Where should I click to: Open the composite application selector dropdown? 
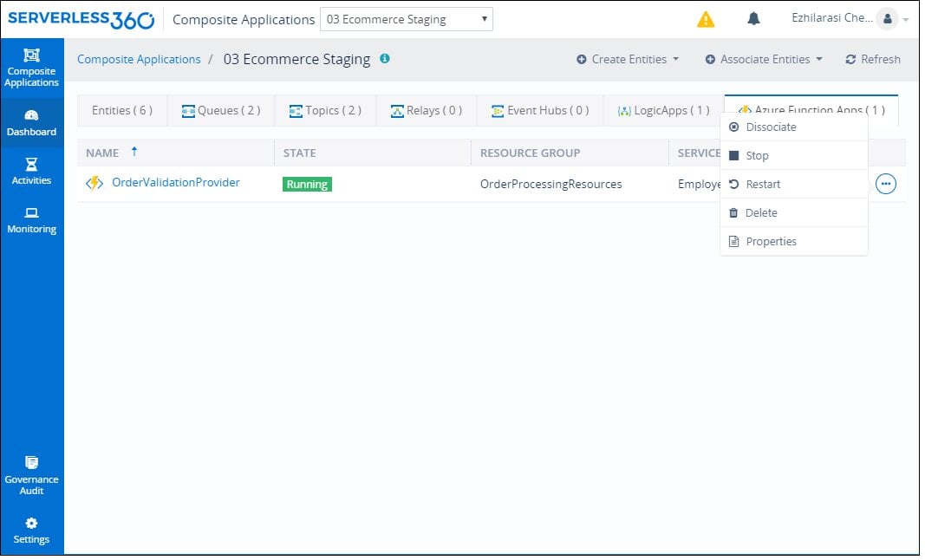[406, 19]
